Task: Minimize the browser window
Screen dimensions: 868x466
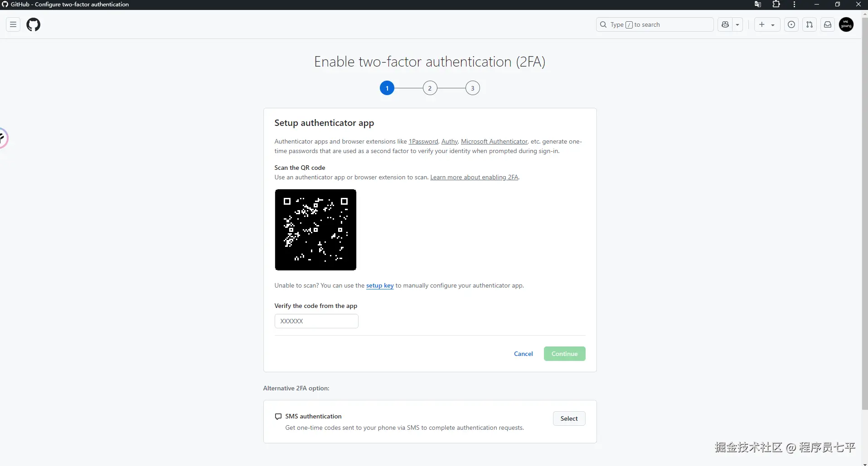Action: 817,5
